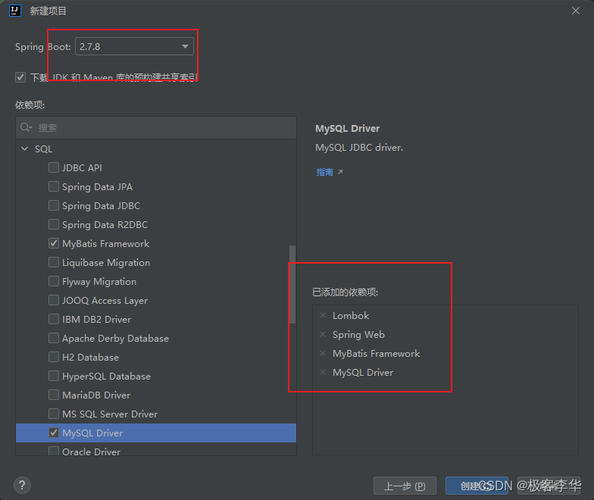Viewport: 594px width, 500px height.
Task: Select the H2 Database list item
Action: pos(91,357)
